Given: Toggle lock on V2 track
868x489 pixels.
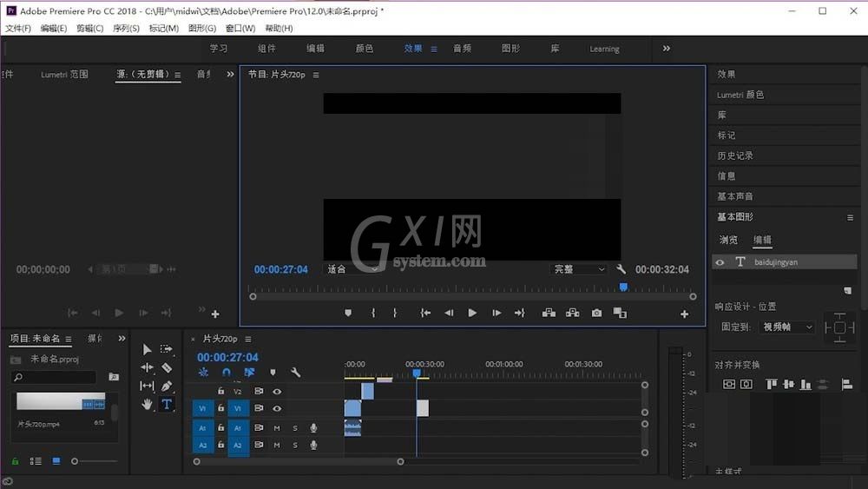Looking at the screenshot, I should [x=220, y=391].
